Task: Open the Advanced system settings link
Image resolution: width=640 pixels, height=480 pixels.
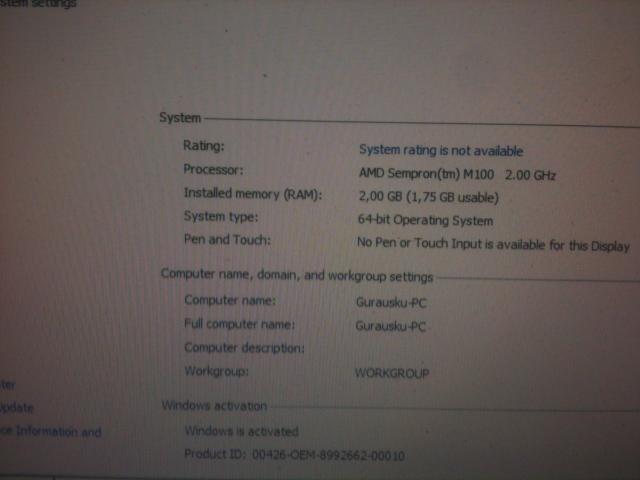Action: [x=38, y=3]
